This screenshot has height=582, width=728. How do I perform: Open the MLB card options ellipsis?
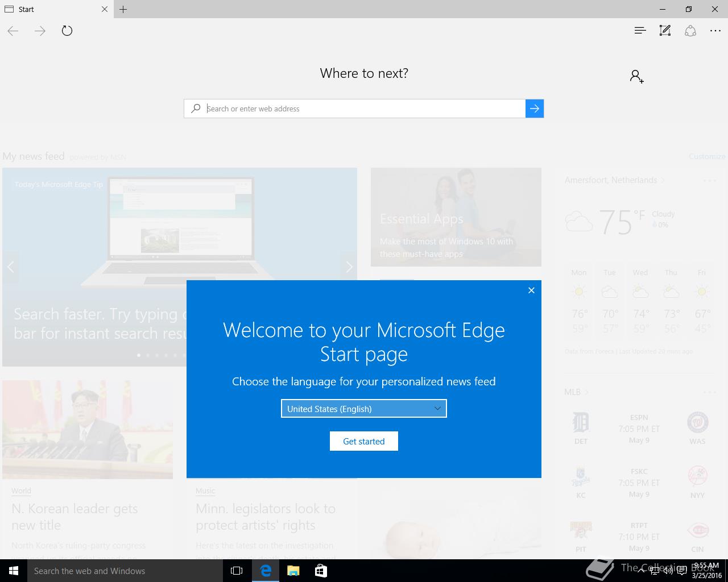[709, 392]
